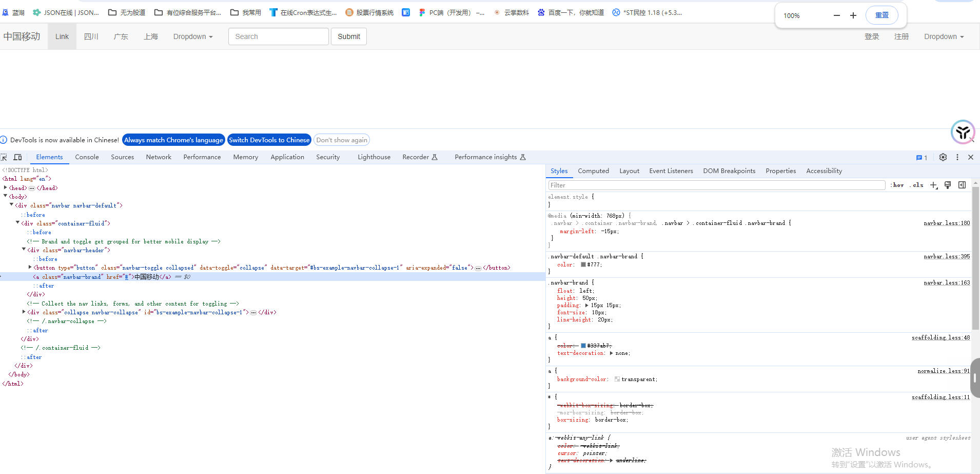Image resolution: width=980 pixels, height=474 pixels.
Task: Toggle the :hov element state panel
Action: [x=897, y=185]
